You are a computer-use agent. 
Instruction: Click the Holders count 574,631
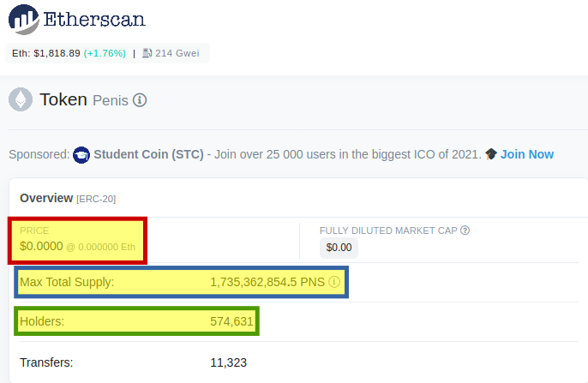pyautogui.click(x=231, y=321)
